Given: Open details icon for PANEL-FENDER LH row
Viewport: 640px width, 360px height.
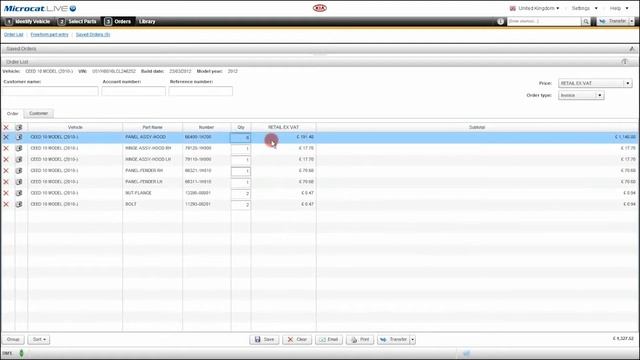Looking at the screenshot, I should click(19, 182).
